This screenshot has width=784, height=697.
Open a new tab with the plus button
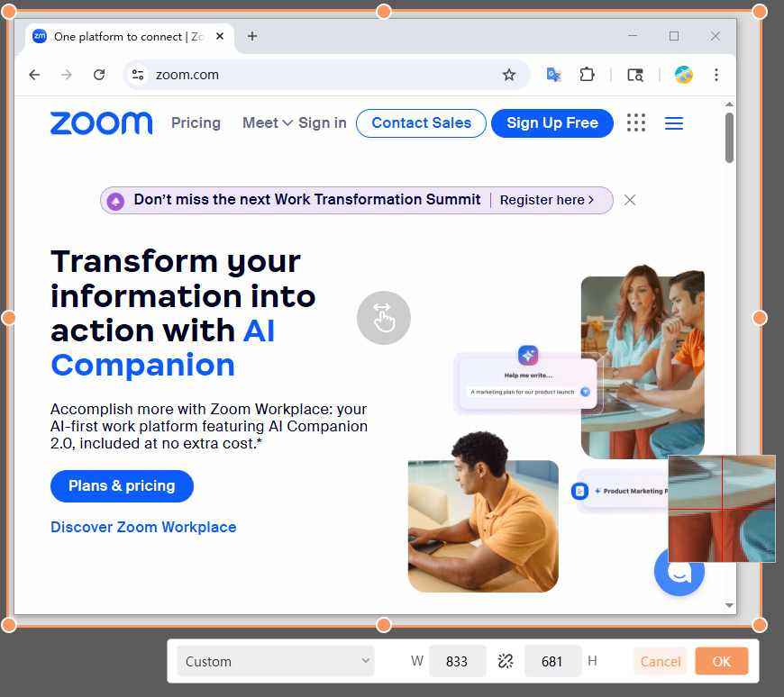pyautogui.click(x=252, y=36)
